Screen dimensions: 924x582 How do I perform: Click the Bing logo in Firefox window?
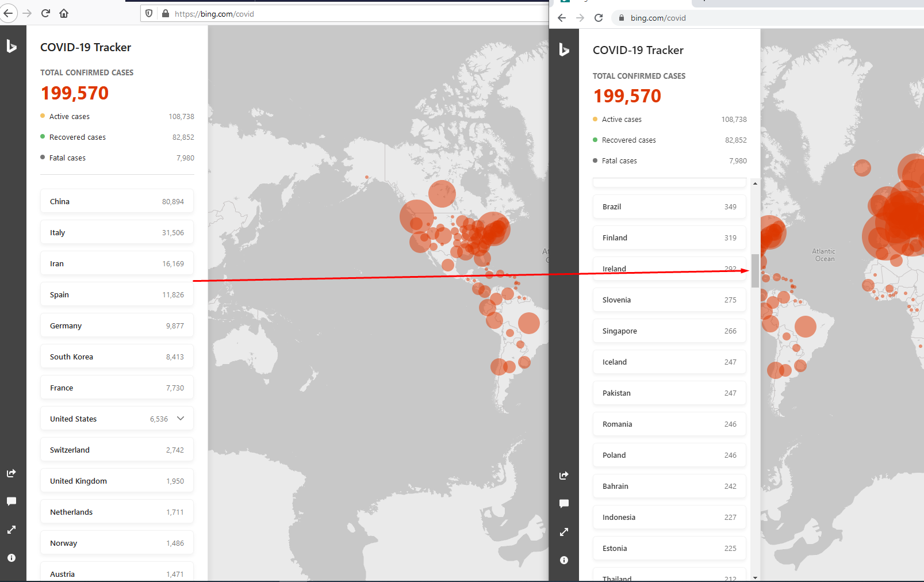click(11, 46)
